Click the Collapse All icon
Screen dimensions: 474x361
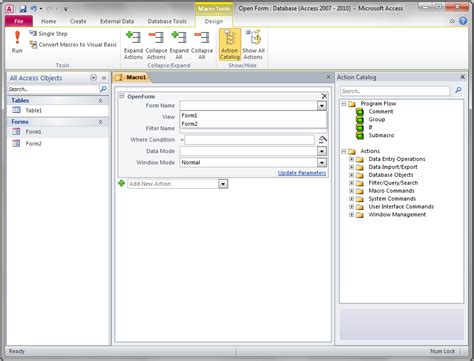(x=202, y=45)
